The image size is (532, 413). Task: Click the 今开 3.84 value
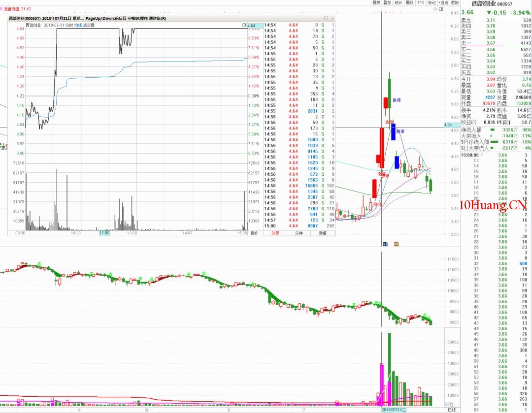click(x=491, y=79)
